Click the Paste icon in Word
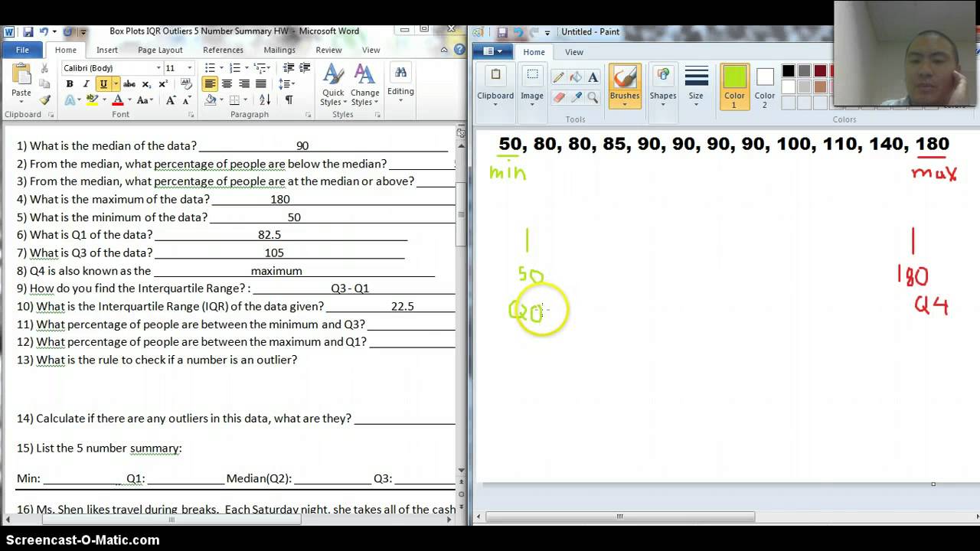 click(x=21, y=79)
